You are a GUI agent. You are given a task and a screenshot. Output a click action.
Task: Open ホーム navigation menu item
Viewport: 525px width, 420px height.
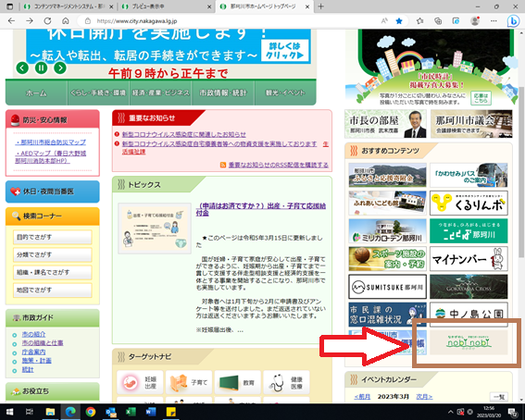coord(36,93)
